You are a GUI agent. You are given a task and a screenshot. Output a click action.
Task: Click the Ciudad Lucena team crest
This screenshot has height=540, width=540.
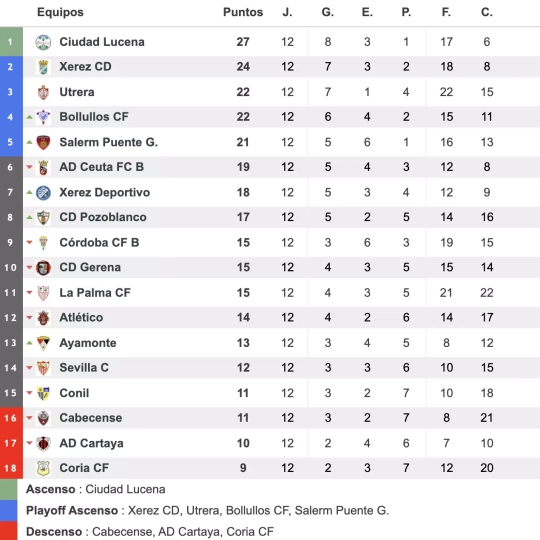[x=43, y=42]
